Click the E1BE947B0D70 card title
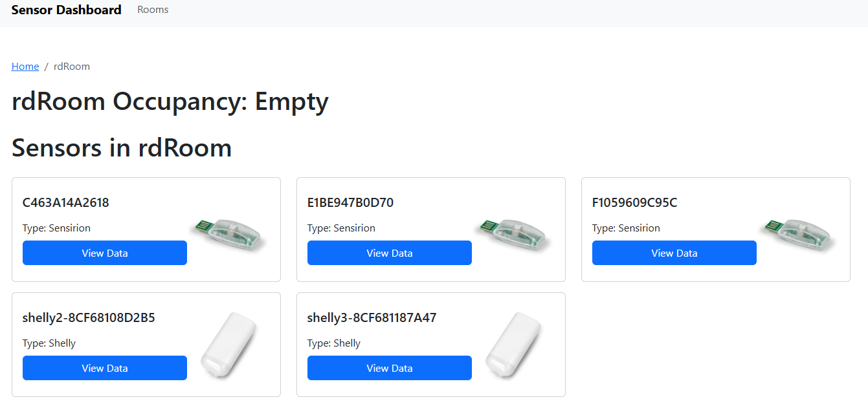This screenshot has width=868, height=408. click(350, 202)
